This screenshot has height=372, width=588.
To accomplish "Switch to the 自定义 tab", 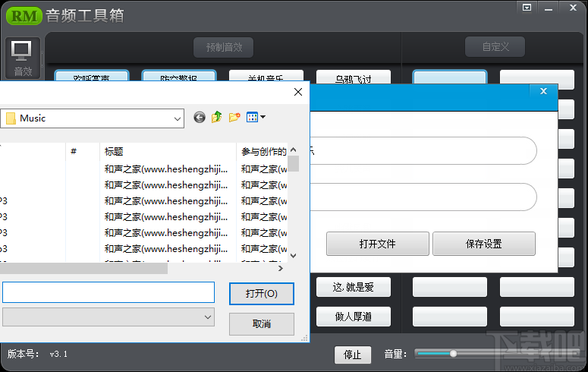I will 495,47.
